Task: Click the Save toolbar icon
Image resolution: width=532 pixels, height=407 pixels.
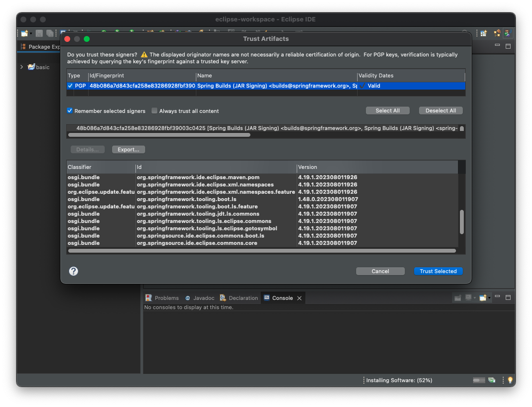Action: click(x=39, y=33)
